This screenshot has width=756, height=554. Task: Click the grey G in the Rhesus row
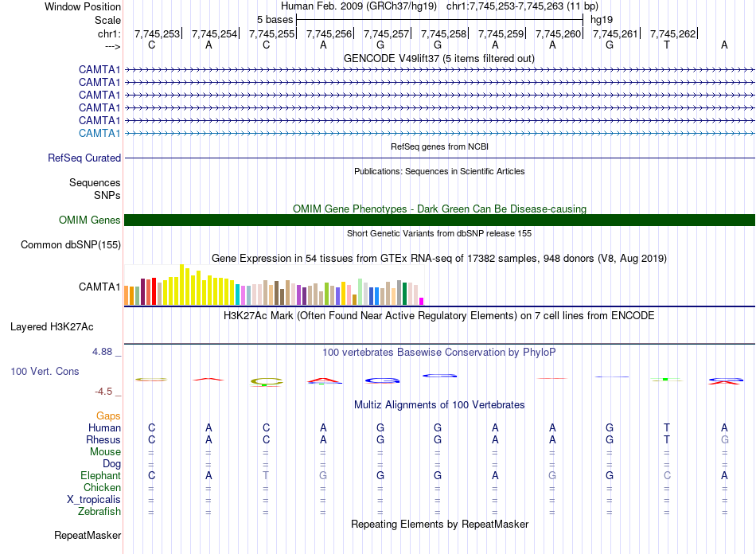pos(725,439)
